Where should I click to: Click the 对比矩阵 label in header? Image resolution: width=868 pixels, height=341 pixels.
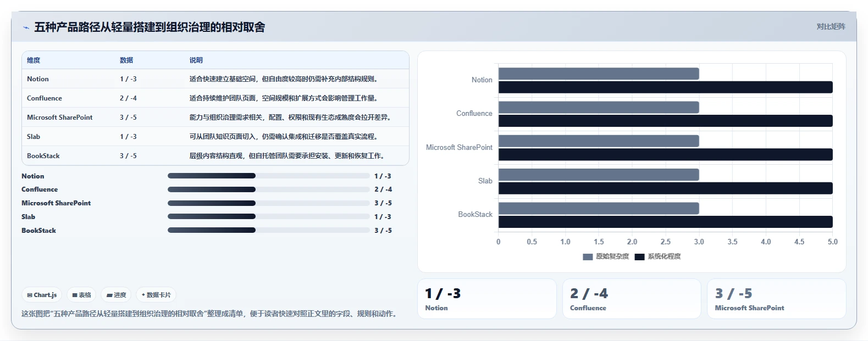coord(831,26)
